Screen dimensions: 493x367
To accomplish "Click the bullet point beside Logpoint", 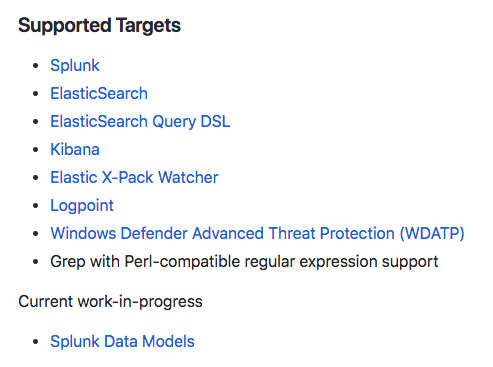I will point(36,206).
